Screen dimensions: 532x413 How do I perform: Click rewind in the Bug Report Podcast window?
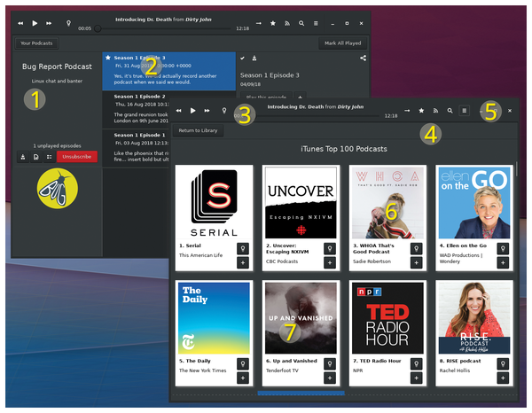click(x=20, y=23)
